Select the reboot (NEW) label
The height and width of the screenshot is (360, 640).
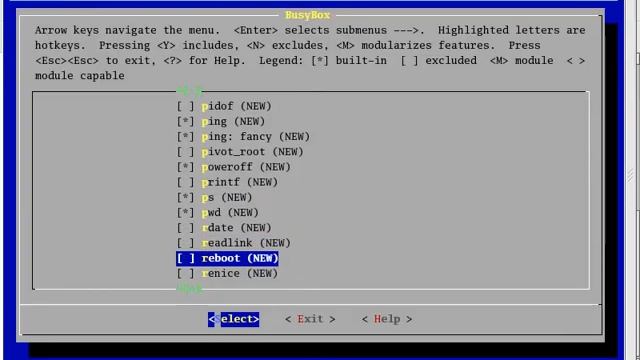pos(240,258)
